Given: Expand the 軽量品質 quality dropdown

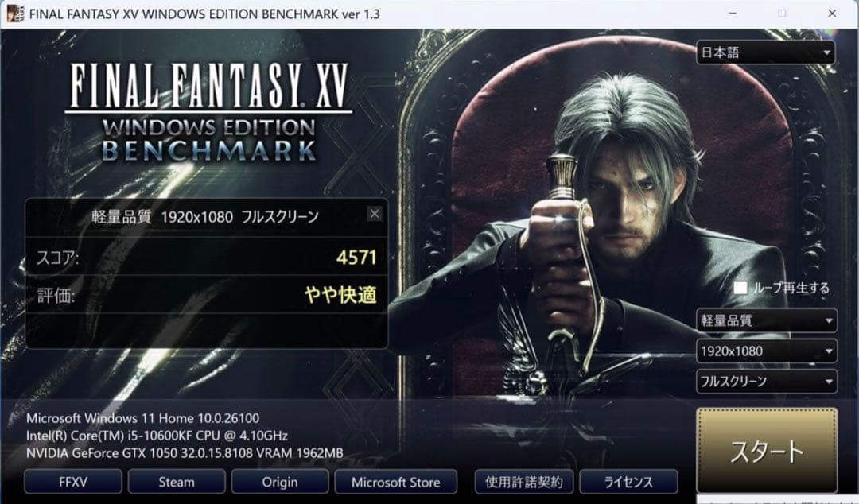Looking at the screenshot, I should pyautogui.click(x=767, y=320).
